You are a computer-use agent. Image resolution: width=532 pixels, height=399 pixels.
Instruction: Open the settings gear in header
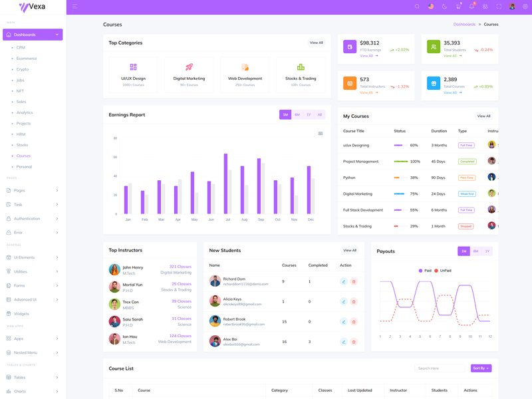click(x=525, y=7)
